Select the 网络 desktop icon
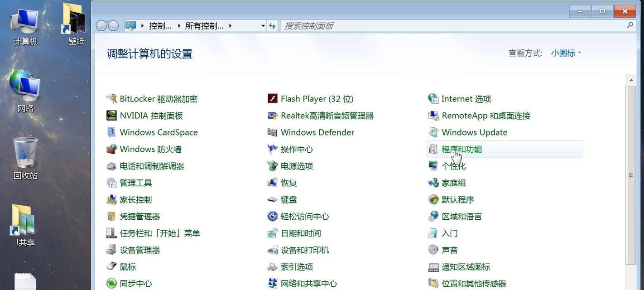644x290 pixels. coord(25,91)
